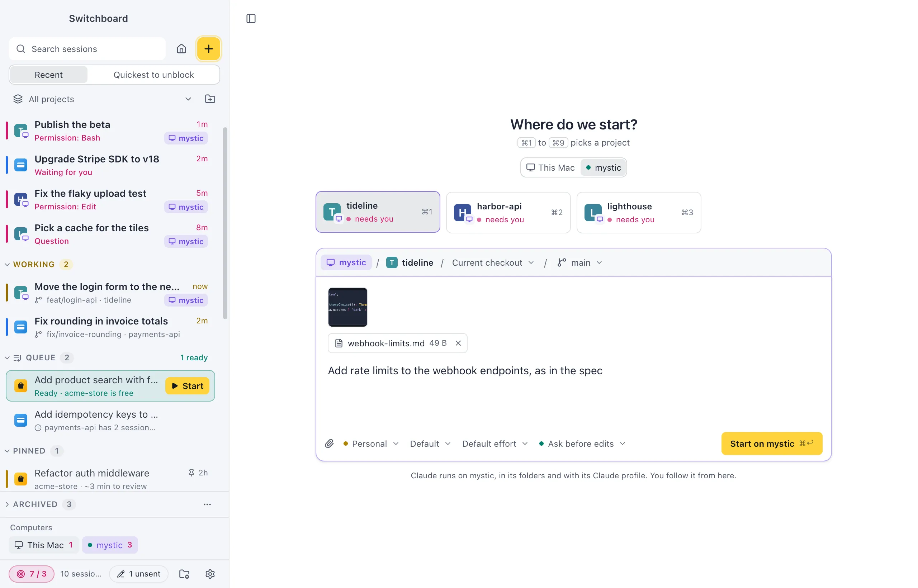Click the 7 / 3 target badge
The width and height of the screenshot is (918, 588).
32,574
